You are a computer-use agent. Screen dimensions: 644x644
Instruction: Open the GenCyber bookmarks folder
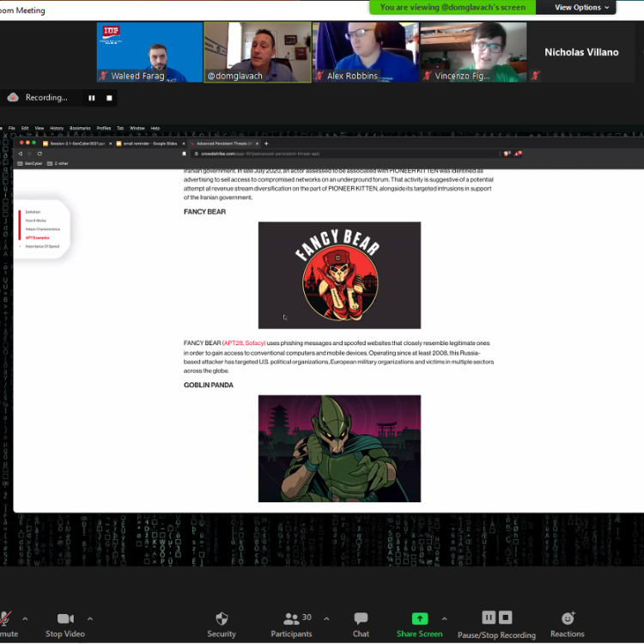coord(29,163)
